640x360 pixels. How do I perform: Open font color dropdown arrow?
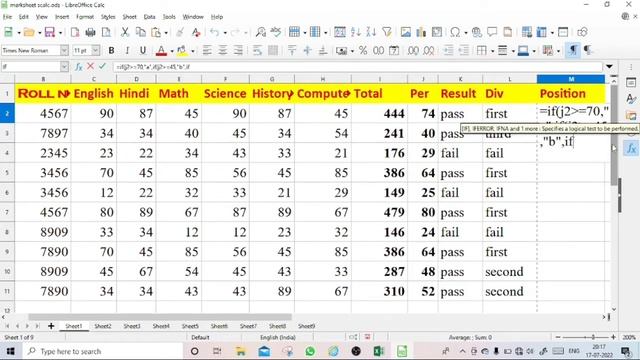click(171, 51)
